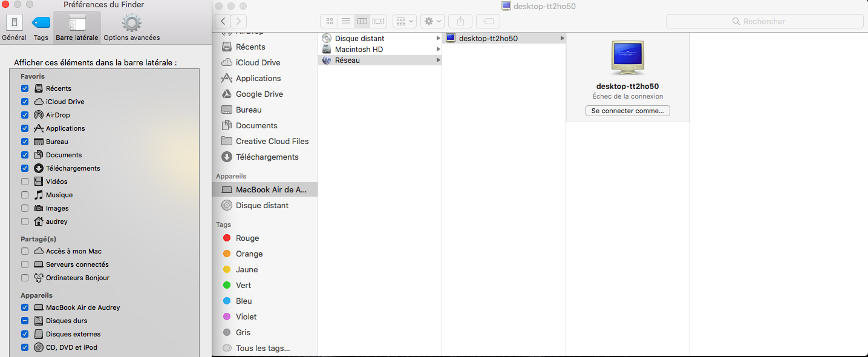The image size is (868, 357).
Task: Click the Rechercher search field
Action: point(765,21)
